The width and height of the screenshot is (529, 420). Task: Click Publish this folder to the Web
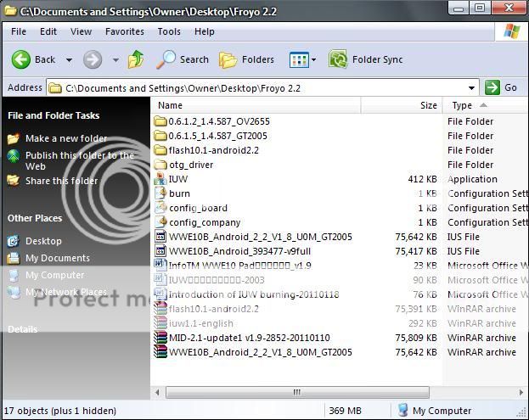pyautogui.click(x=80, y=160)
